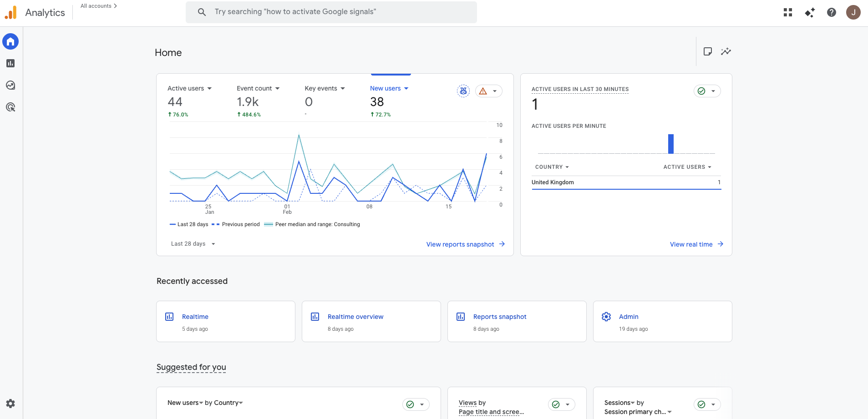The width and height of the screenshot is (868, 419).
Task: Select the Explore icon in the sidebar
Action: (x=10, y=85)
